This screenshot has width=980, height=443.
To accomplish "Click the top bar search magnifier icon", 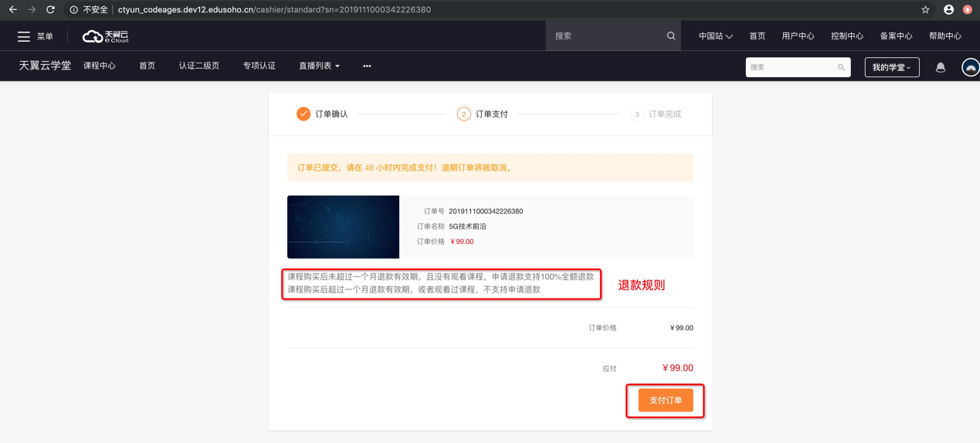I will (x=670, y=36).
